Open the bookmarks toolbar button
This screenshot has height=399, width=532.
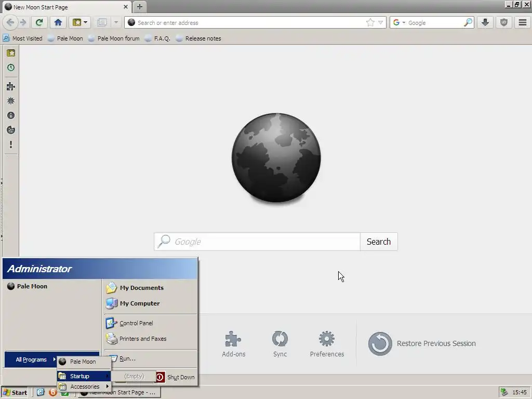79,23
